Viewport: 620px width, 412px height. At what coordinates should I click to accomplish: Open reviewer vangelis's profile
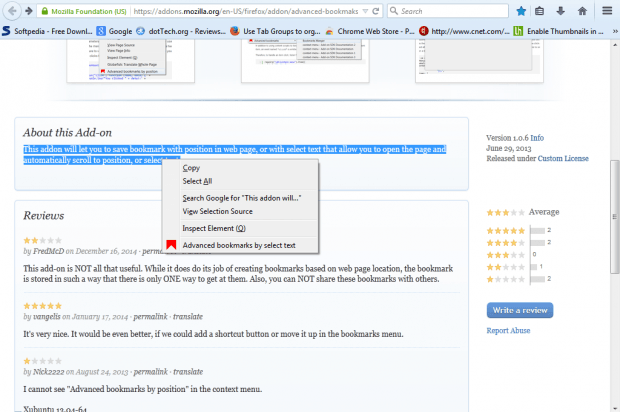click(x=47, y=316)
